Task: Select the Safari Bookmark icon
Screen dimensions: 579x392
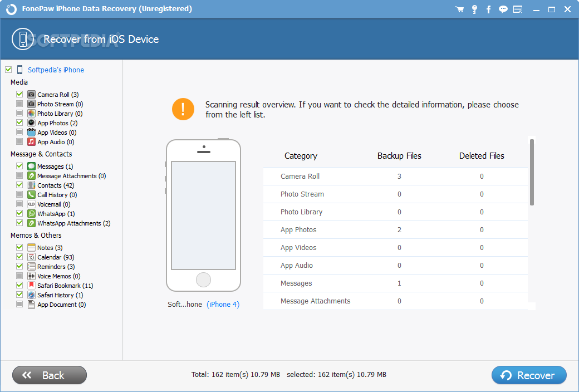Action: (31, 286)
